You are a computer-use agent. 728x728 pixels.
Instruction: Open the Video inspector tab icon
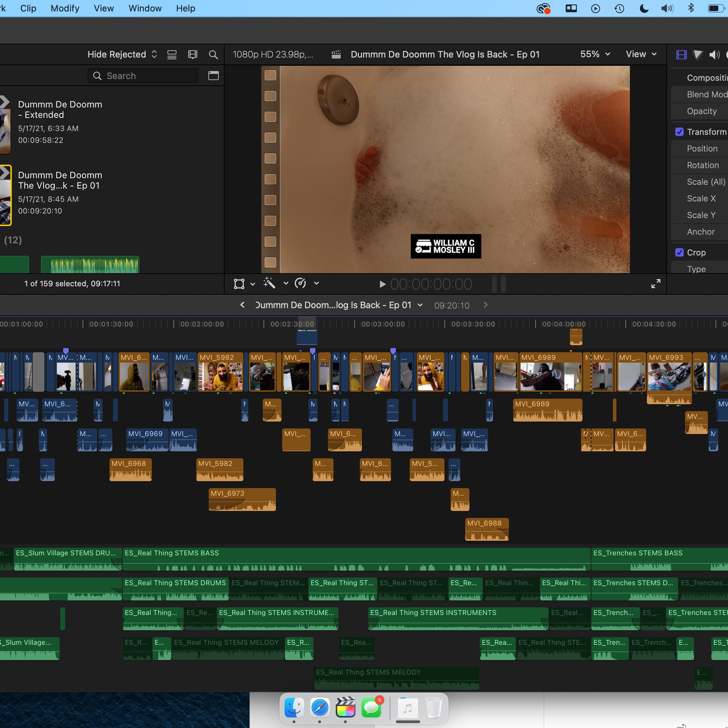[x=681, y=55]
